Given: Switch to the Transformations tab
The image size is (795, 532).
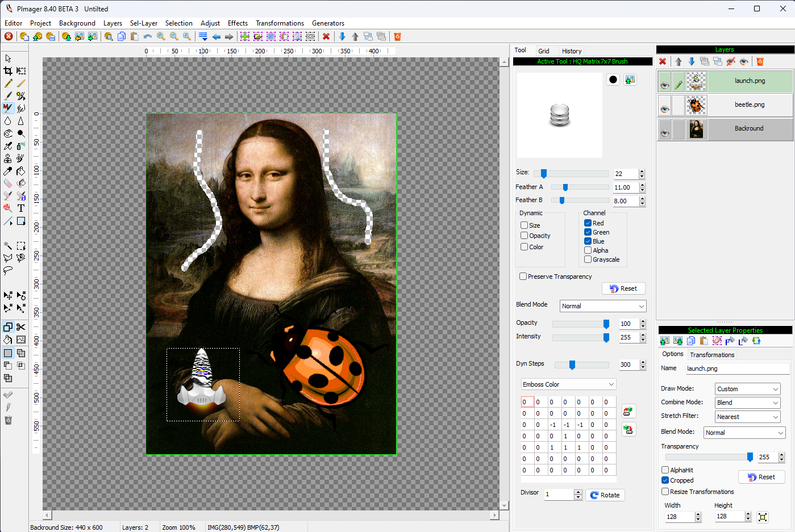Looking at the screenshot, I should (712, 355).
